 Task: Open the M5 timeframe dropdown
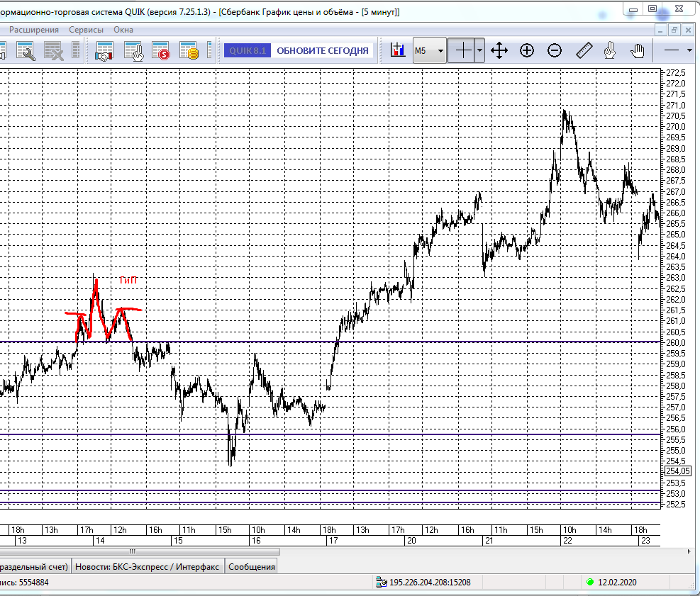[429, 50]
